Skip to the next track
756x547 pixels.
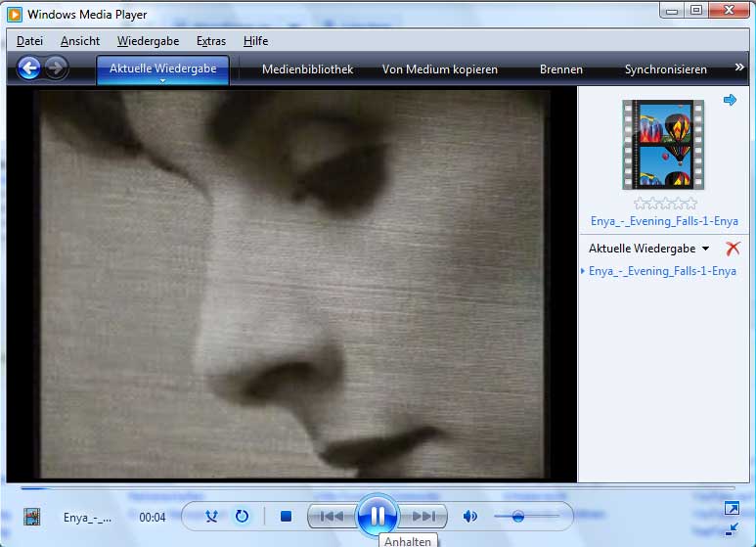click(x=423, y=517)
